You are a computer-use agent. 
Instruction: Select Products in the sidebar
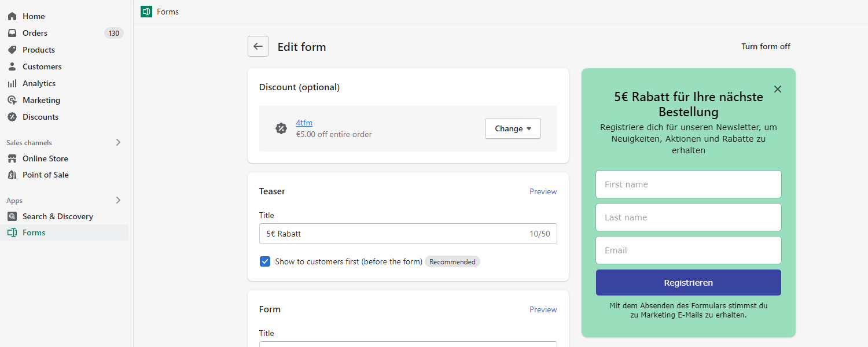38,50
